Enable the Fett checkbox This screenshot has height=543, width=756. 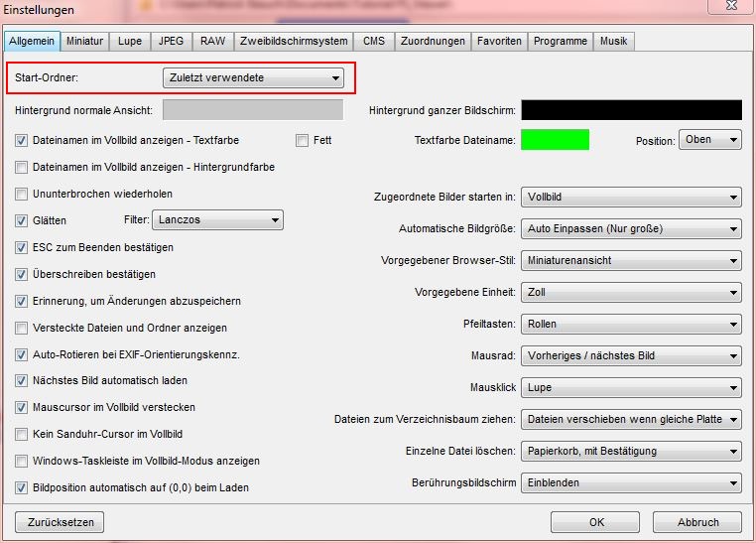pos(303,141)
